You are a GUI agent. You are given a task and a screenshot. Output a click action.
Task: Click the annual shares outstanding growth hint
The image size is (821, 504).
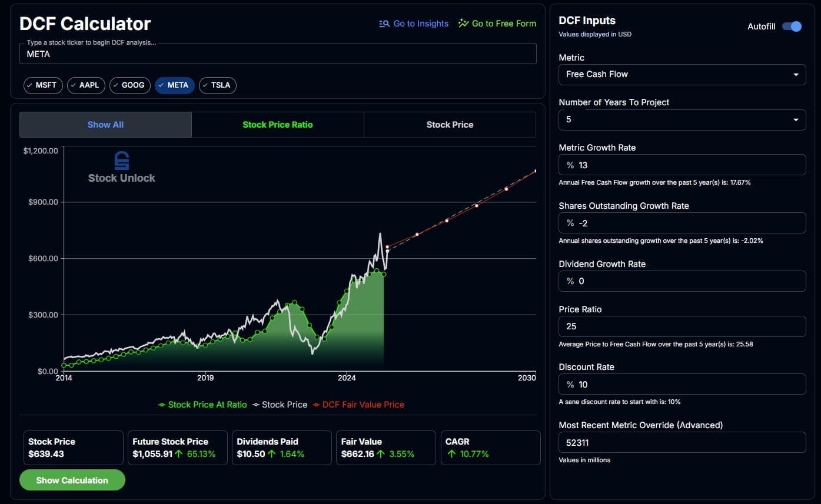[x=661, y=241]
